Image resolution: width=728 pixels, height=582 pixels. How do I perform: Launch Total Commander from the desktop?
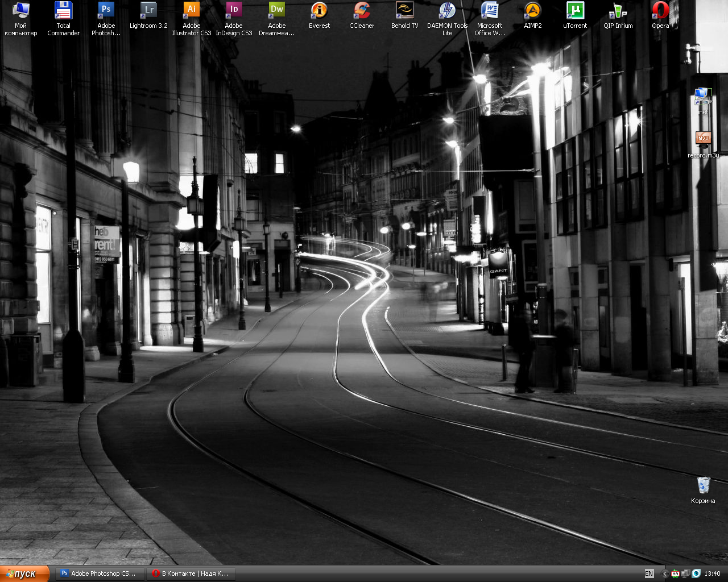click(x=63, y=11)
